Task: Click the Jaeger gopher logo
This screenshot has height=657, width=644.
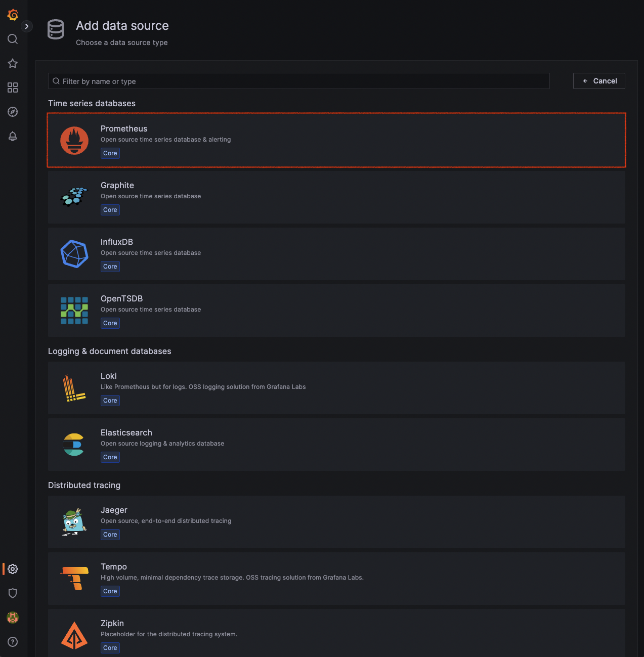Action: pos(74,522)
